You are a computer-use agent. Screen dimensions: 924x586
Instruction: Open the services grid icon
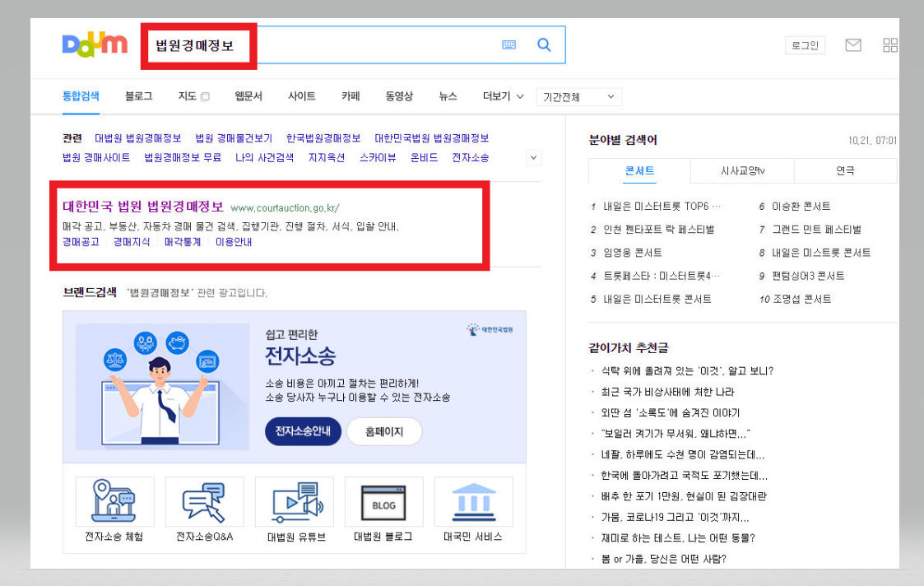point(889,45)
